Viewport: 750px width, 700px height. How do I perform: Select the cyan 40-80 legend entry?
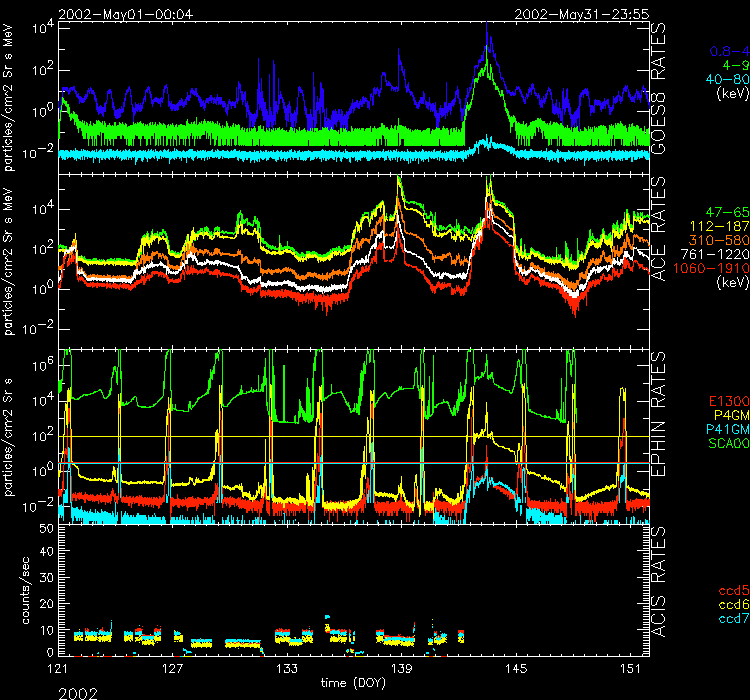(x=722, y=78)
